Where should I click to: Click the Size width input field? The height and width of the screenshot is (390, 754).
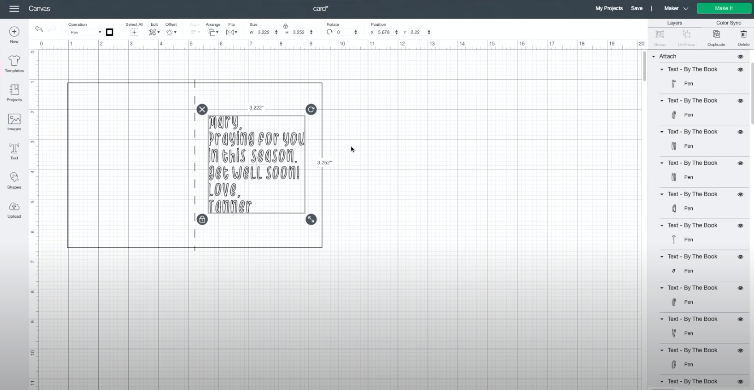pos(263,32)
